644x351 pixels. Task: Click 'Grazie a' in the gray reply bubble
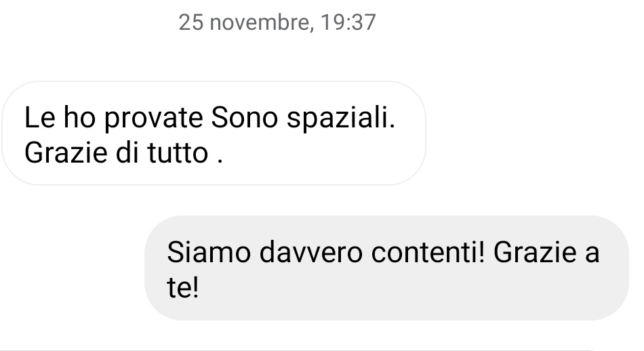click(x=546, y=252)
